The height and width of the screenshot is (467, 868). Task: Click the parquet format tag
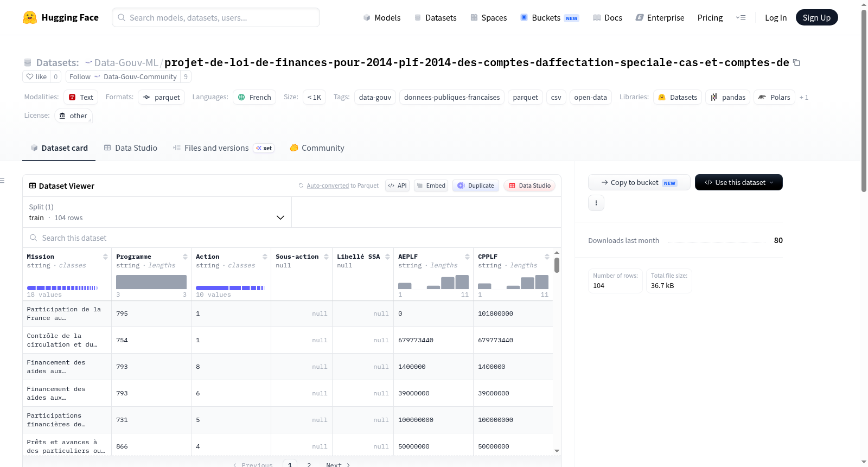click(x=162, y=97)
